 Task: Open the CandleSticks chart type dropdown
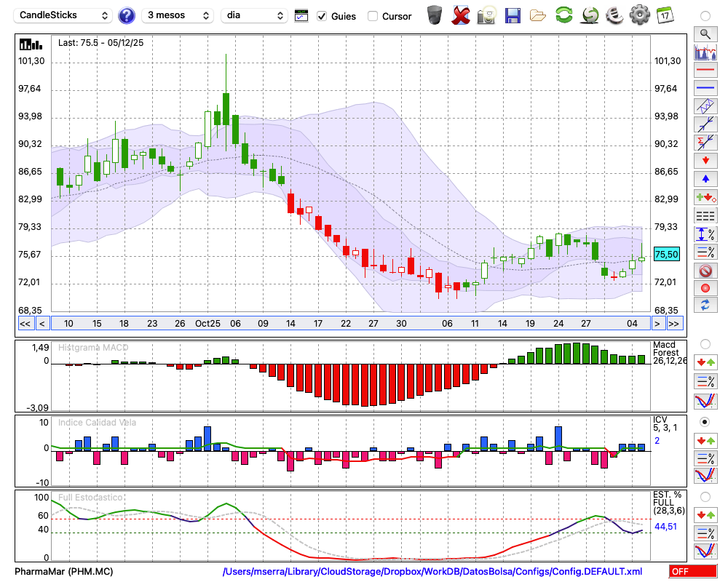click(x=64, y=15)
